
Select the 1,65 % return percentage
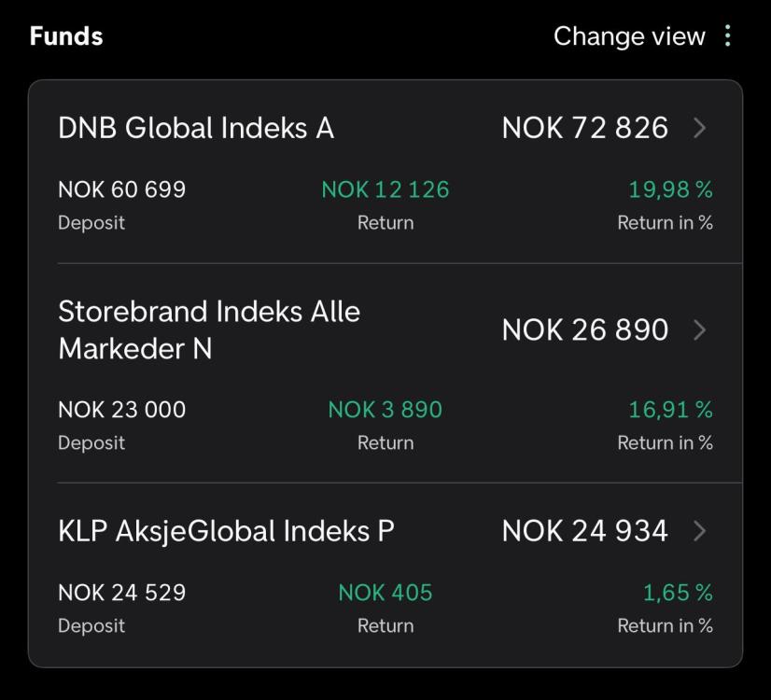click(x=678, y=593)
